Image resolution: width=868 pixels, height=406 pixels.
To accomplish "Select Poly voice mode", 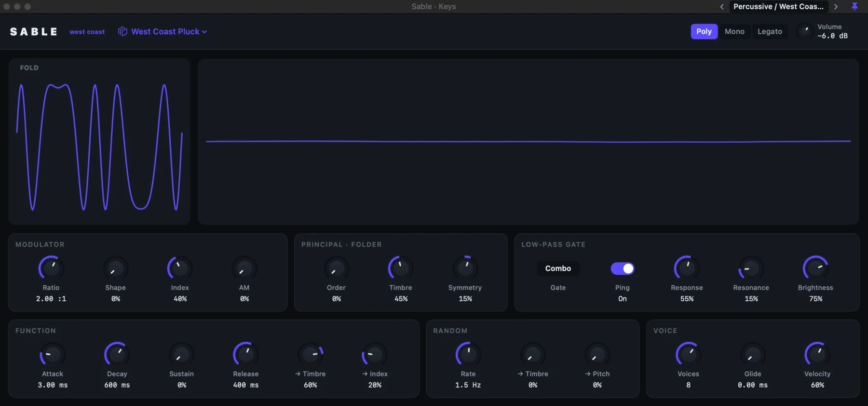I will pos(704,31).
